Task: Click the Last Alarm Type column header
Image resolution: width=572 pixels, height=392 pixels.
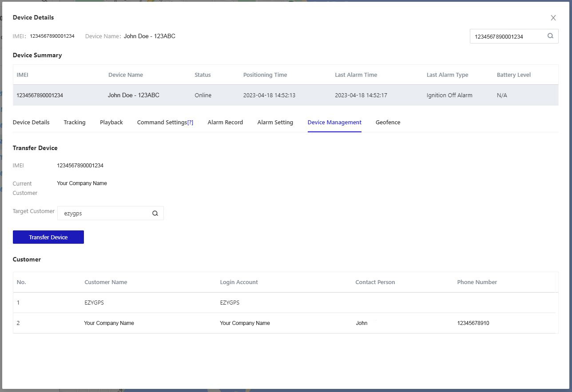Action: [x=447, y=75]
